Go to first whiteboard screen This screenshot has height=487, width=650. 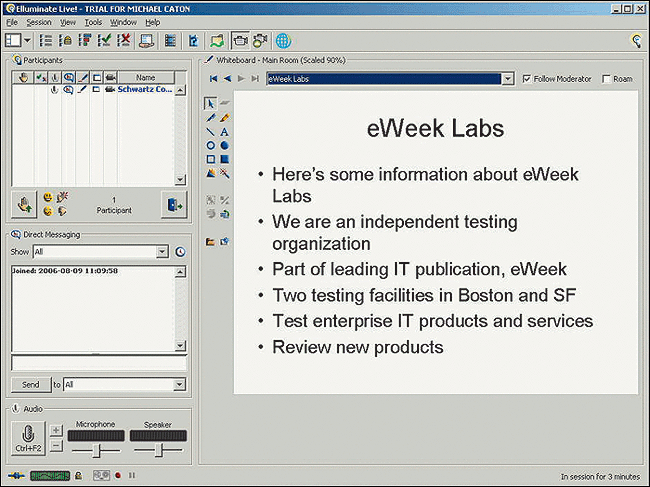[x=213, y=79]
